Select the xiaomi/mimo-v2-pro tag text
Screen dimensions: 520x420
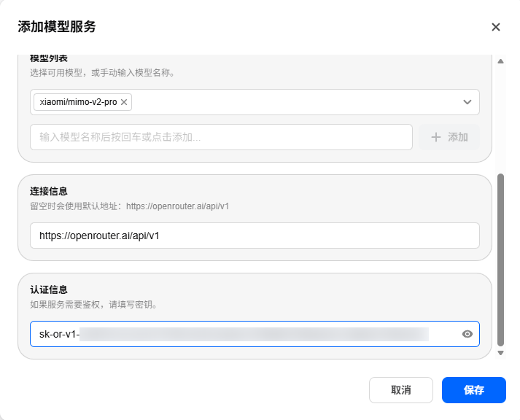pos(78,102)
